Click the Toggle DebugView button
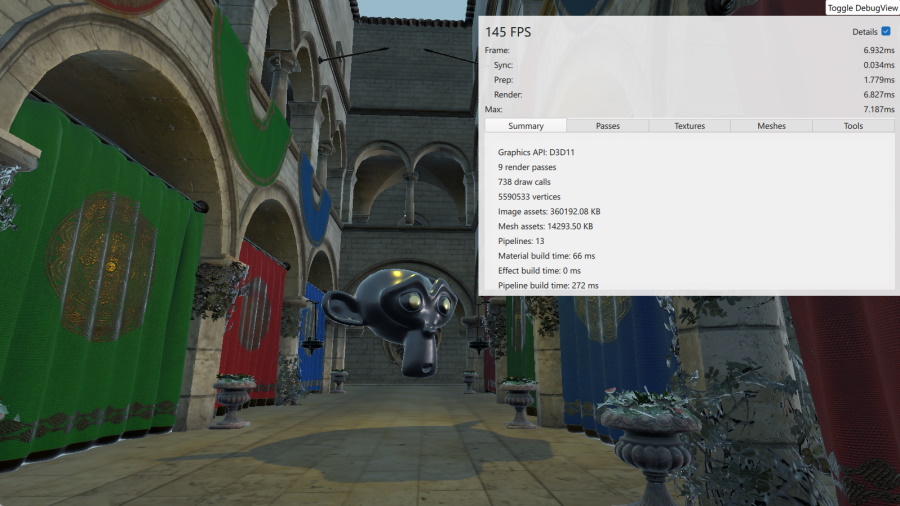The width and height of the screenshot is (900, 506). pyautogui.click(x=862, y=8)
